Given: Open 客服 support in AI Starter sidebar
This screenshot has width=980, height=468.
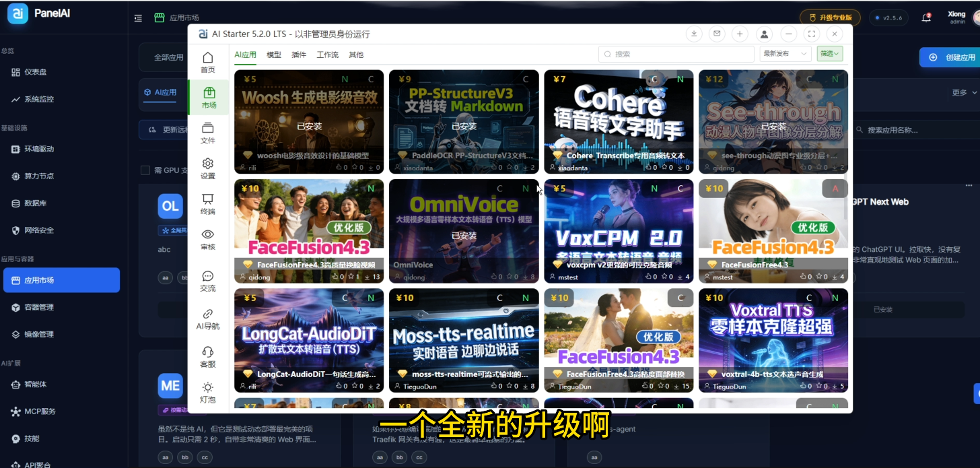Looking at the screenshot, I should pos(208,357).
